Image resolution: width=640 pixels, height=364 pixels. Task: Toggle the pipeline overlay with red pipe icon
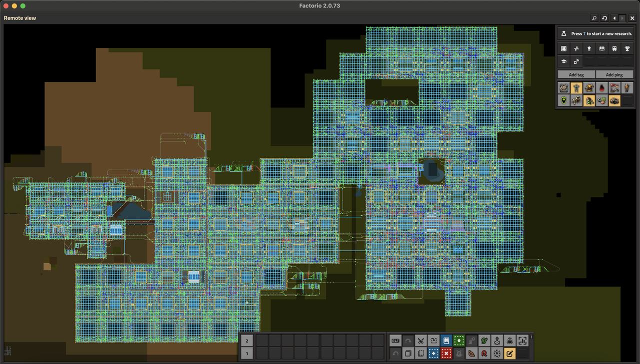614,88
